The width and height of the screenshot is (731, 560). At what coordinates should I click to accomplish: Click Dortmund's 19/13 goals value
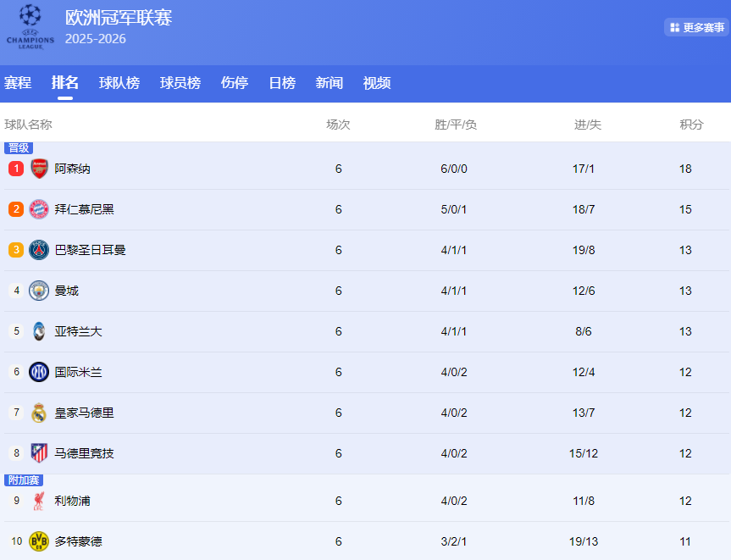coord(584,541)
